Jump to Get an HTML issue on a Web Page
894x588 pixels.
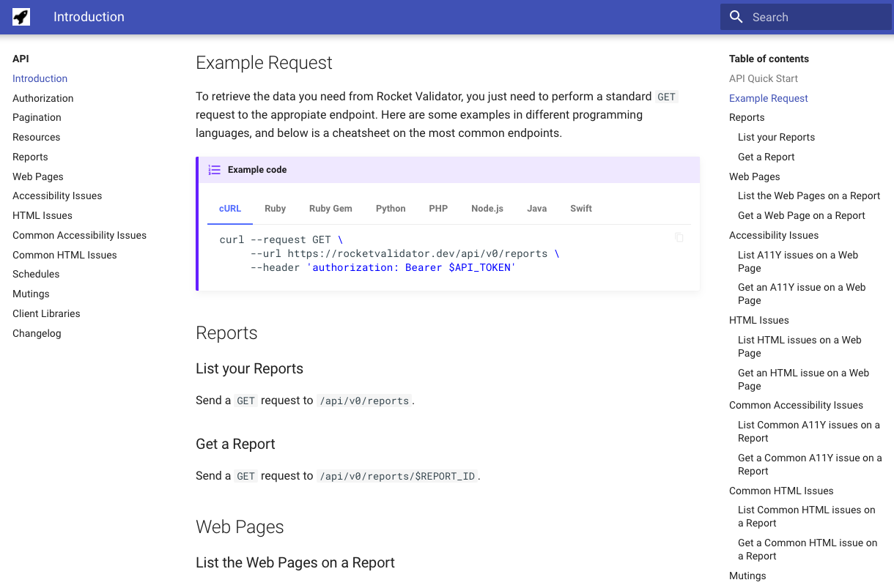pos(803,379)
